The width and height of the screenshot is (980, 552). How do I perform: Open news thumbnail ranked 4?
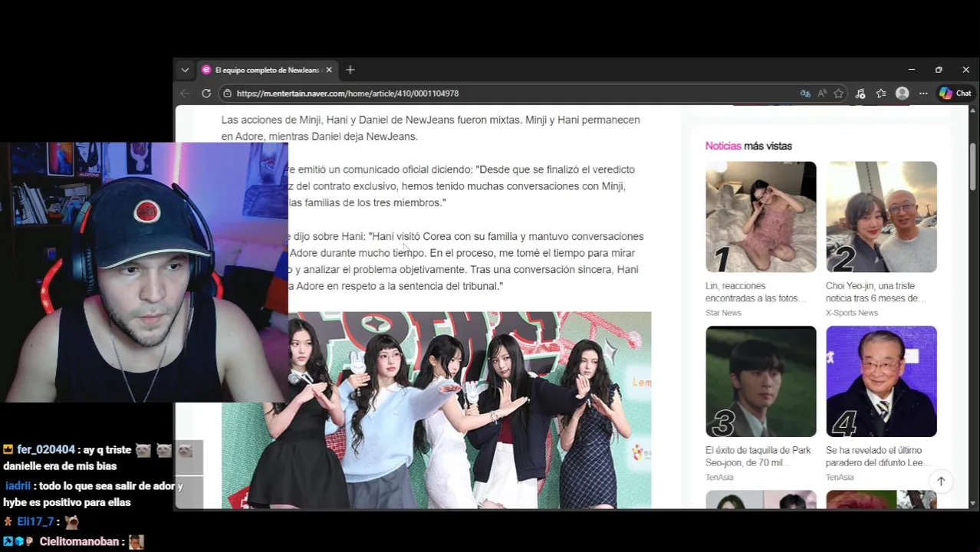click(x=881, y=382)
